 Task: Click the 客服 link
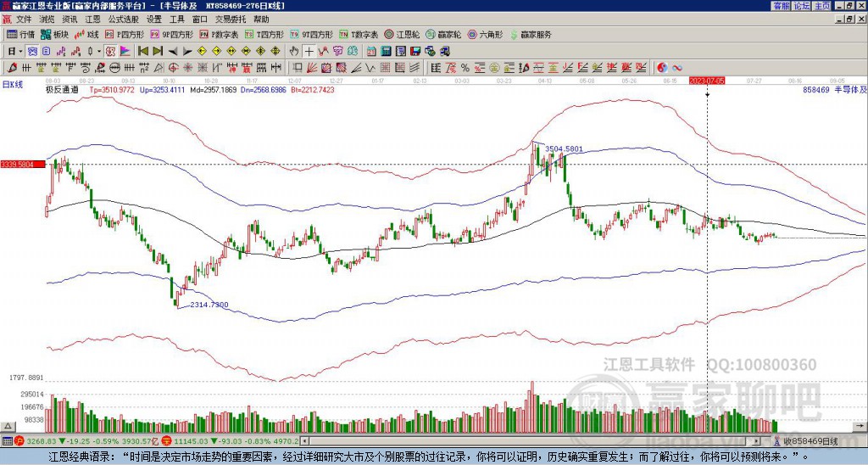point(781,6)
